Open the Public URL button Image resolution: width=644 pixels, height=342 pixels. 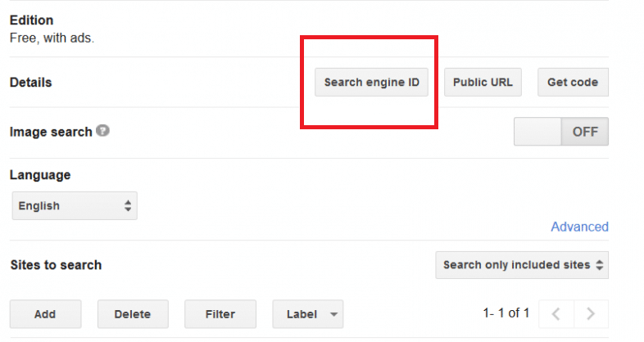click(483, 83)
